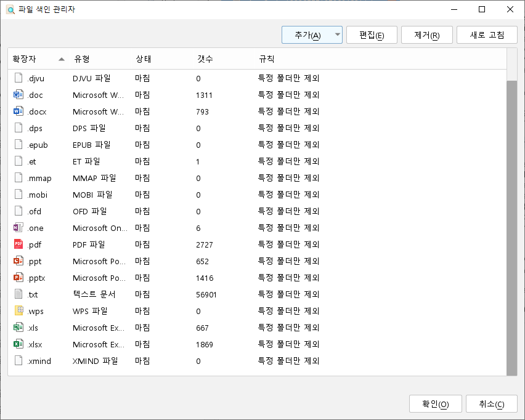Screen dimensions: 525x420
Task: Click the 편집(E) edit button
Action: (372, 35)
